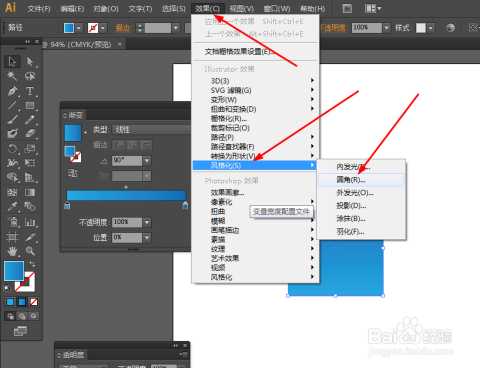Toggle Draw Normal mode
This screenshot has height=368, width=480.
coord(10,316)
